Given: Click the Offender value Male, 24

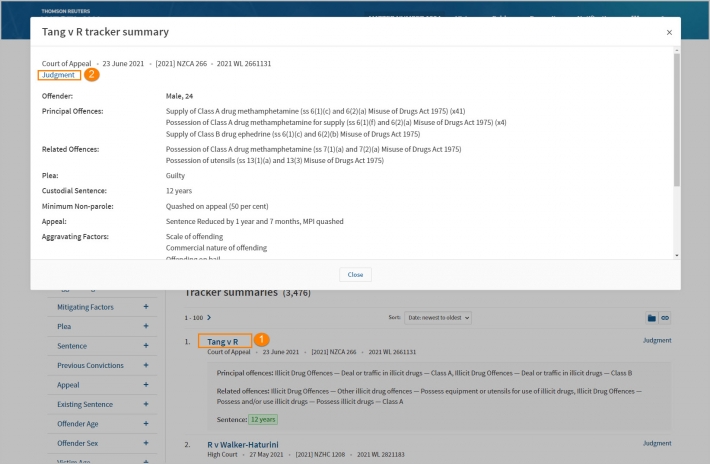Looking at the screenshot, I should point(179,96).
